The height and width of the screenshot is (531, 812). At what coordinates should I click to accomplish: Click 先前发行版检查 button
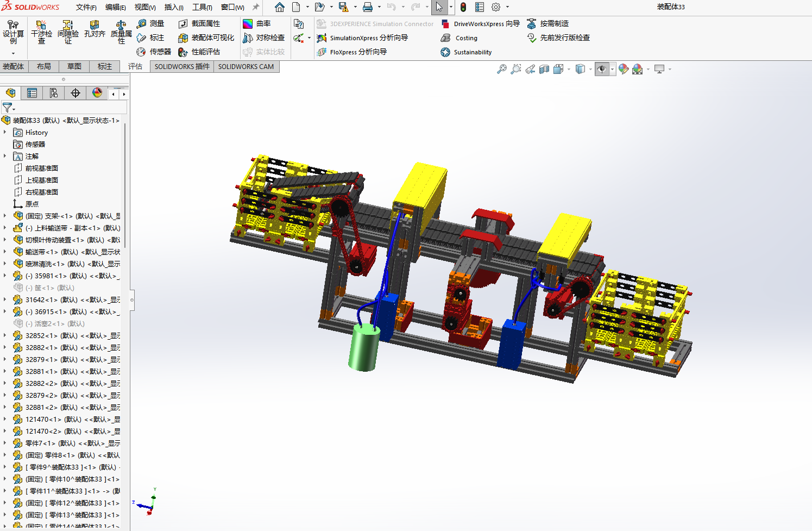point(558,38)
